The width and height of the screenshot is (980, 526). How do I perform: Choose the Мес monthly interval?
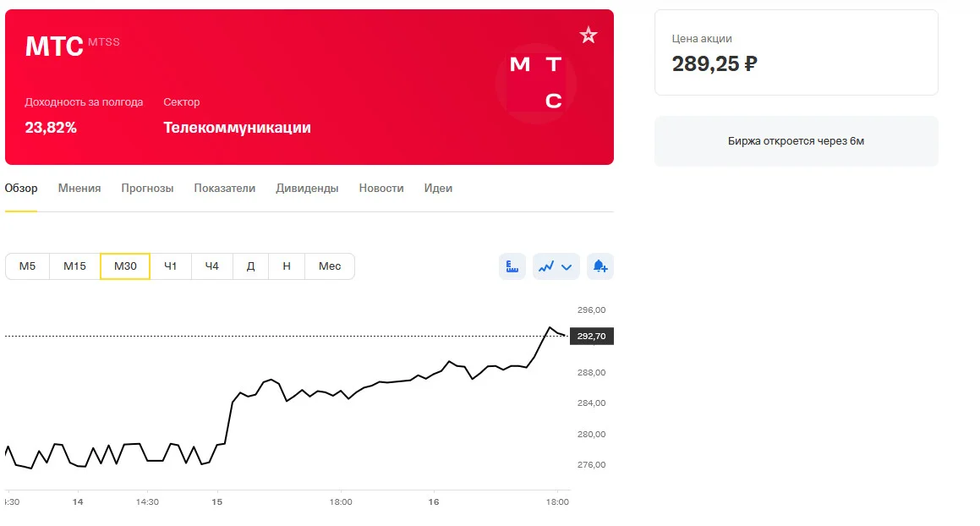(330, 266)
